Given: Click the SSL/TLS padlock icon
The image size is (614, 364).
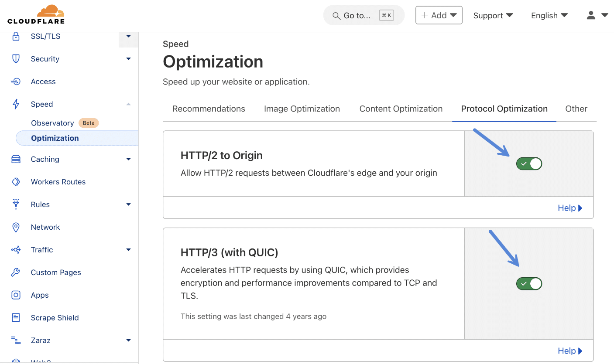Looking at the screenshot, I should [x=16, y=36].
